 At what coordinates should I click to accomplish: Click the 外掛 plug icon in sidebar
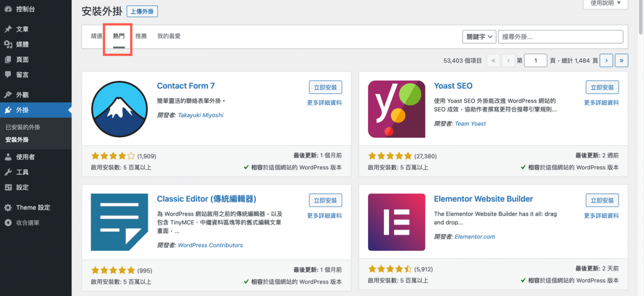point(8,110)
